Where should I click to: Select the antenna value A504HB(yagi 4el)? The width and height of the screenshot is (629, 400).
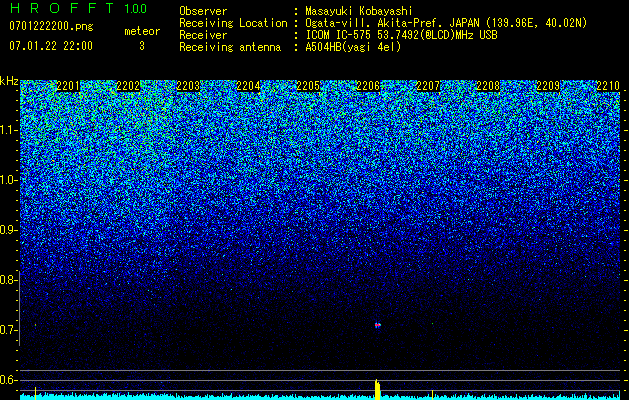(353, 47)
